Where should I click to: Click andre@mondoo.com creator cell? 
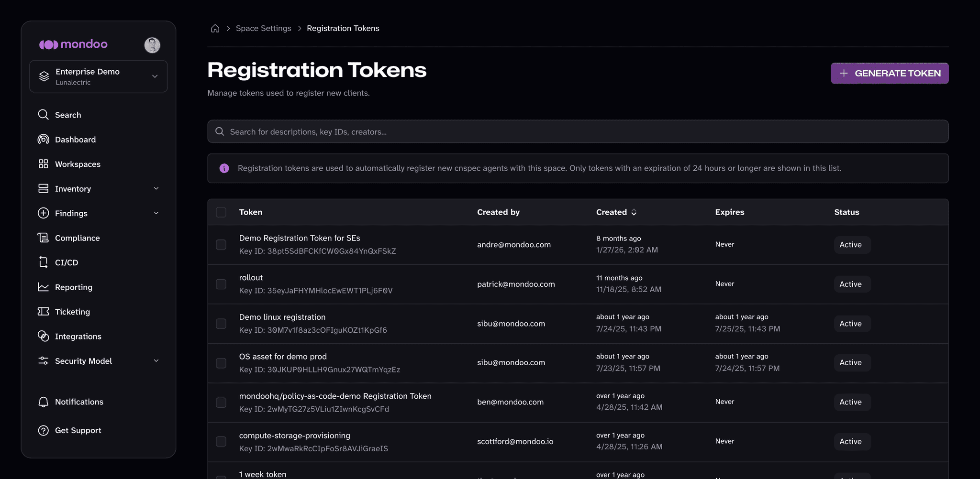click(x=514, y=245)
